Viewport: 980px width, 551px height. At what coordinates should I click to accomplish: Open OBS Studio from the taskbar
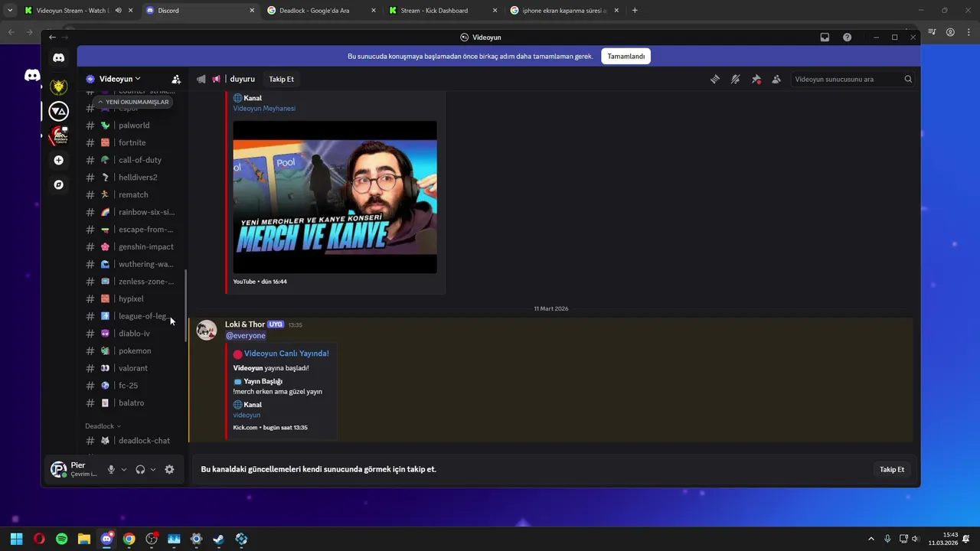(152, 539)
